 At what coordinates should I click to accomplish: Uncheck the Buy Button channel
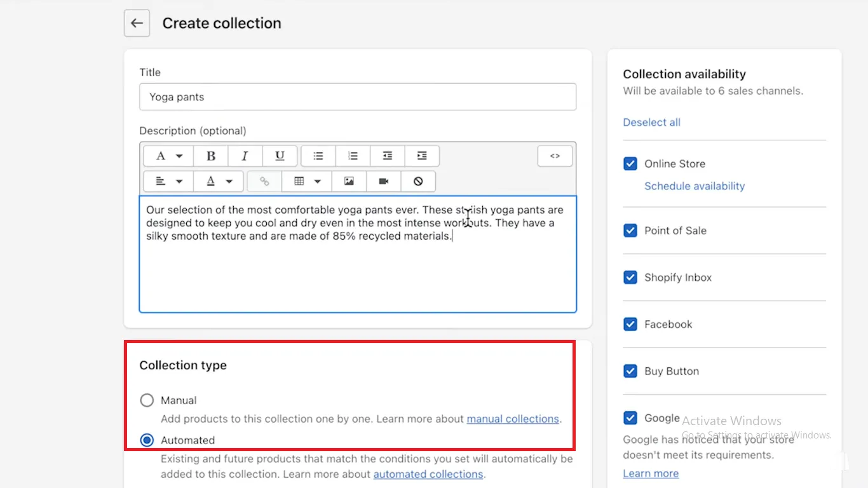630,371
